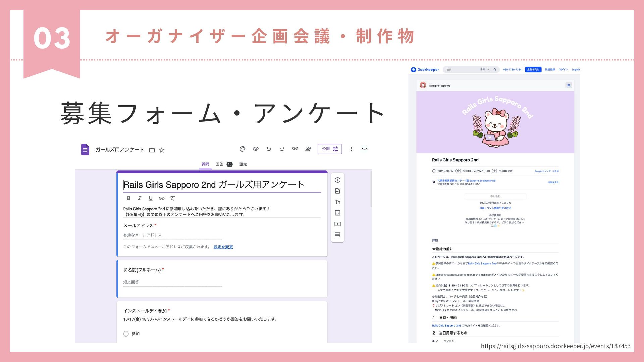The height and width of the screenshot is (362, 644).
Task: Click the add collaborator person icon
Action: click(x=308, y=149)
